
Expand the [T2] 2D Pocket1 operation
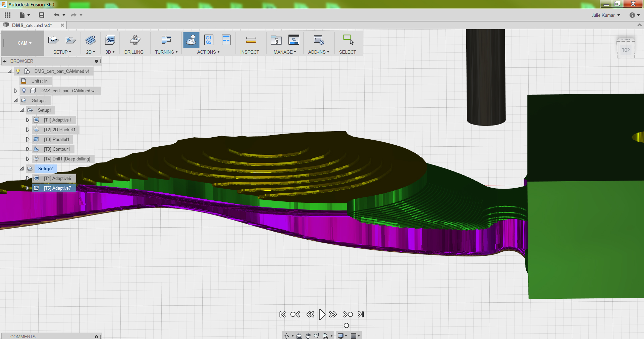28,130
